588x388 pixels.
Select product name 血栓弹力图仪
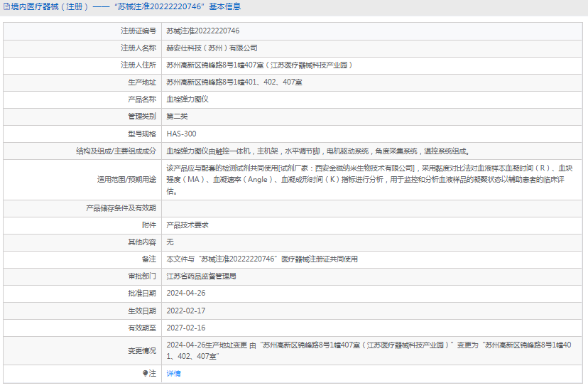tap(187, 99)
